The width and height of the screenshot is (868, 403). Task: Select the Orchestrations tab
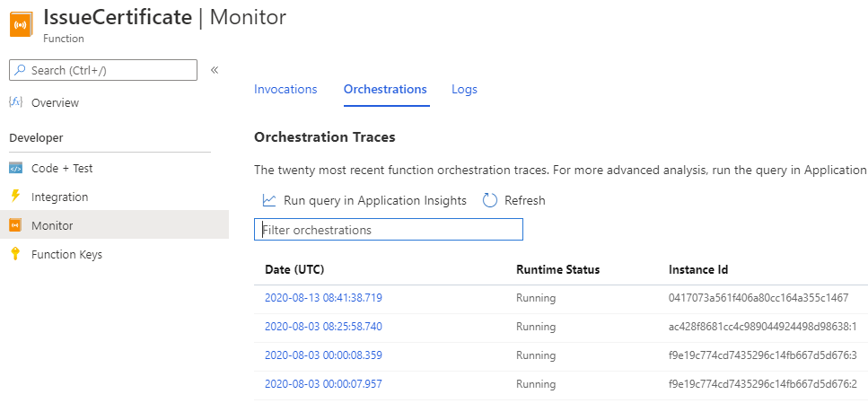tap(385, 90)
